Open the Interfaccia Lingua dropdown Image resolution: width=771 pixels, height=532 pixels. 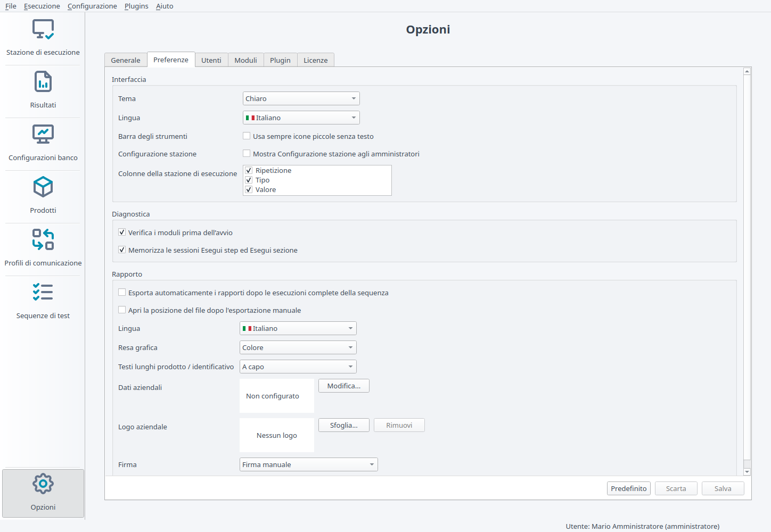pos(301,118)
